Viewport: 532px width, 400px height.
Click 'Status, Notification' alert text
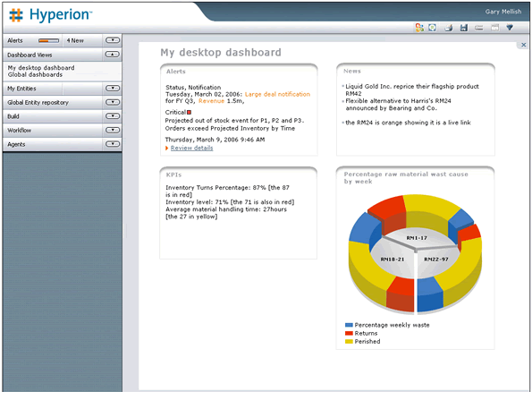(x=193, y=88)
